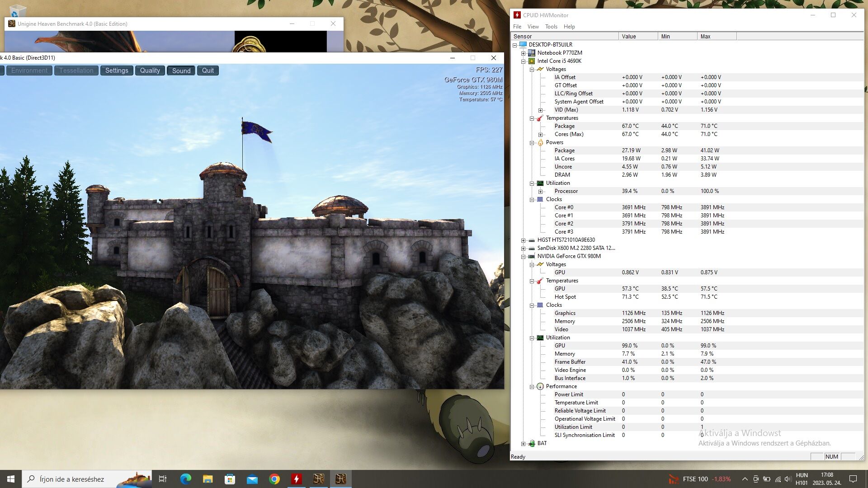Select the Hot Spot temperature row

687,297
